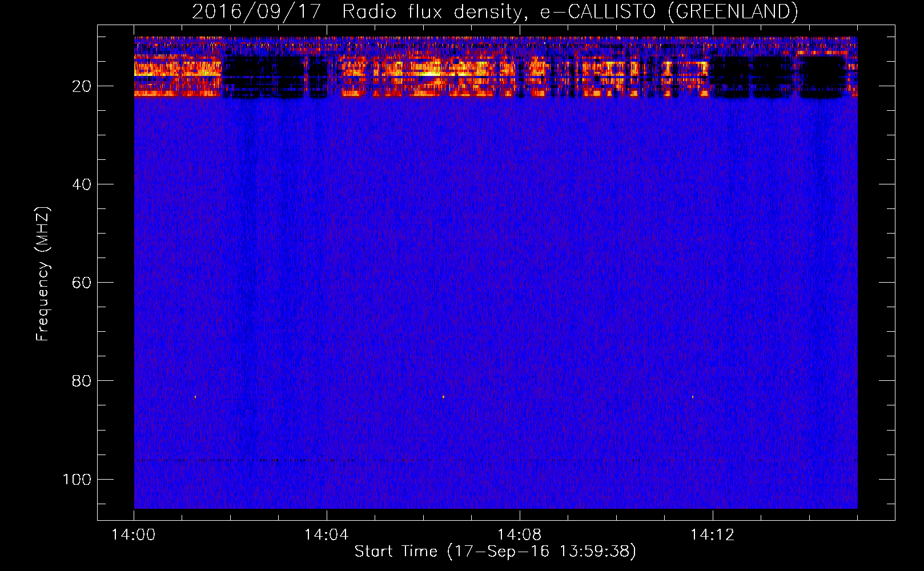
Task: Click the 20 frequency tick label
Action: 82,86
